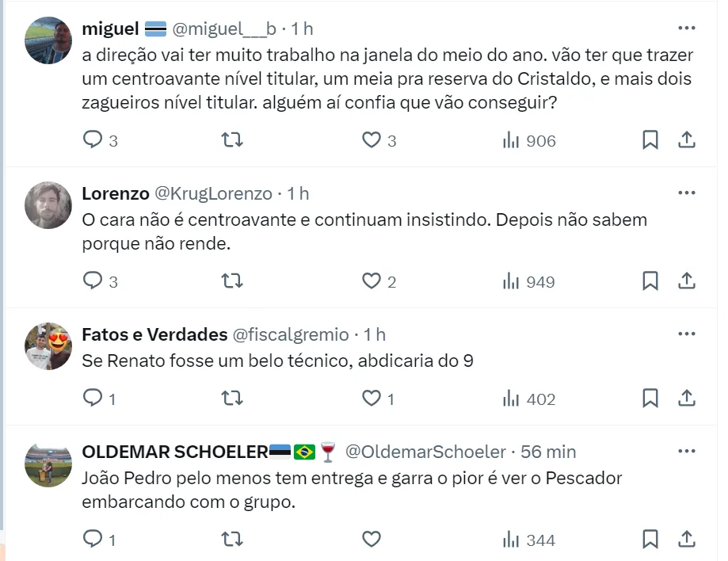The height and width of the screenshot is (561, 728).
Task: Bookmark the Fatos e Verdades tweet
Action: (x=650, y=398)
